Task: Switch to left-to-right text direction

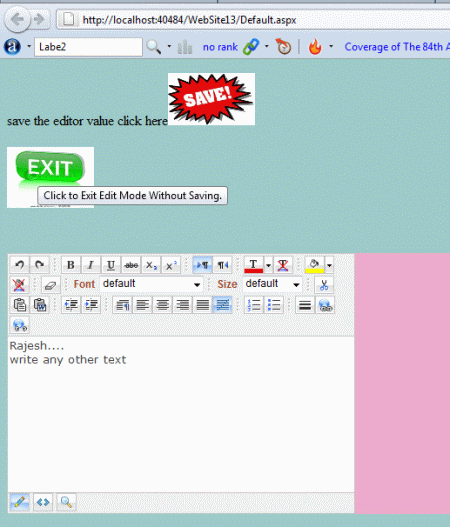Action: click(202, 265)
